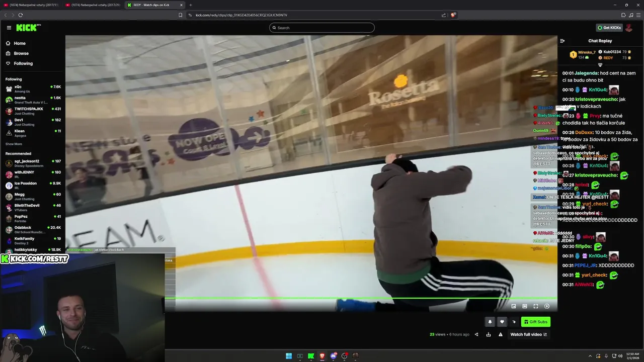Enable picture-in-picture mode on the player
The width and height of the screenshot is (644, 362).
(514, 306)
